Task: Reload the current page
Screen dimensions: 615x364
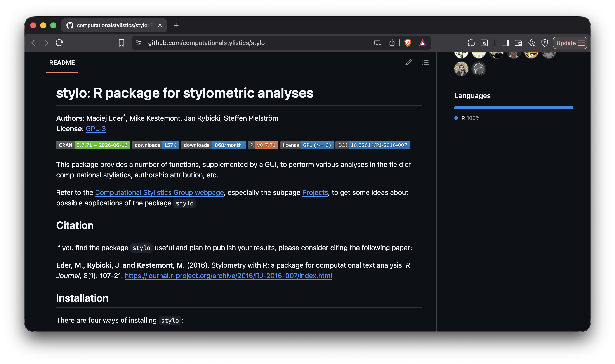Action: click(59, 43)
